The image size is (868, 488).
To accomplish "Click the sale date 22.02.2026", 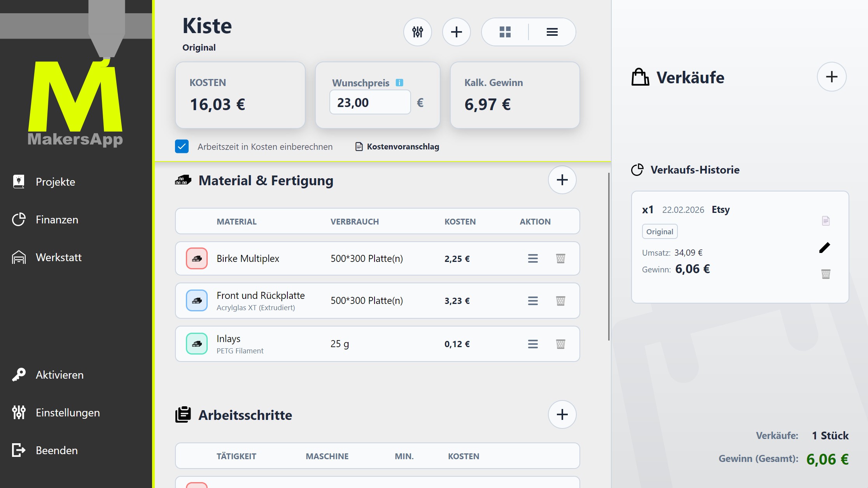I will coord(683,210).
